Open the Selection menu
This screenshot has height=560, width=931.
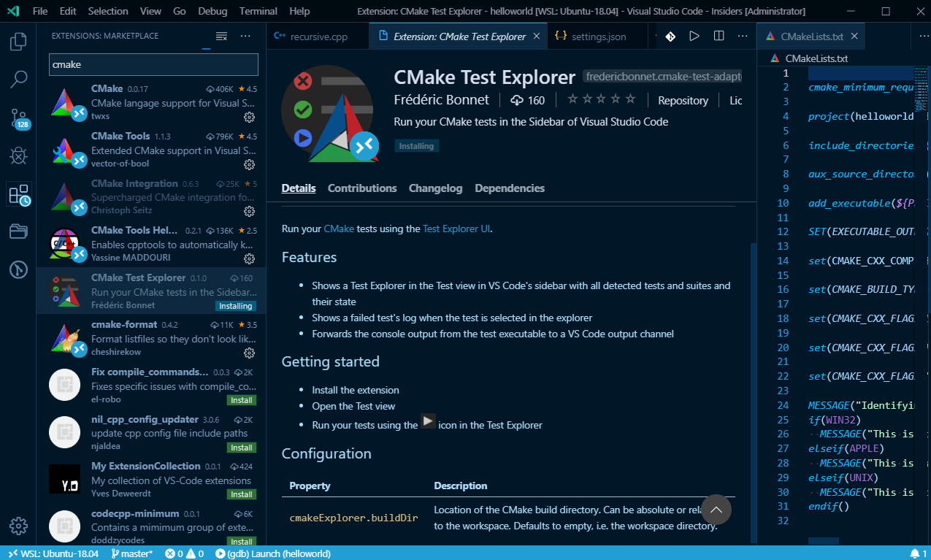pos(108,11)
